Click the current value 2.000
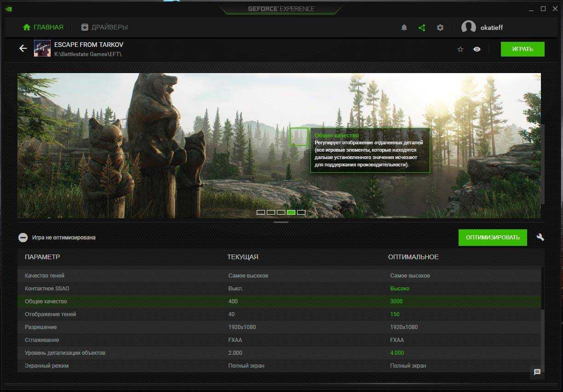563x392 pixels. (x=235, y=353)
